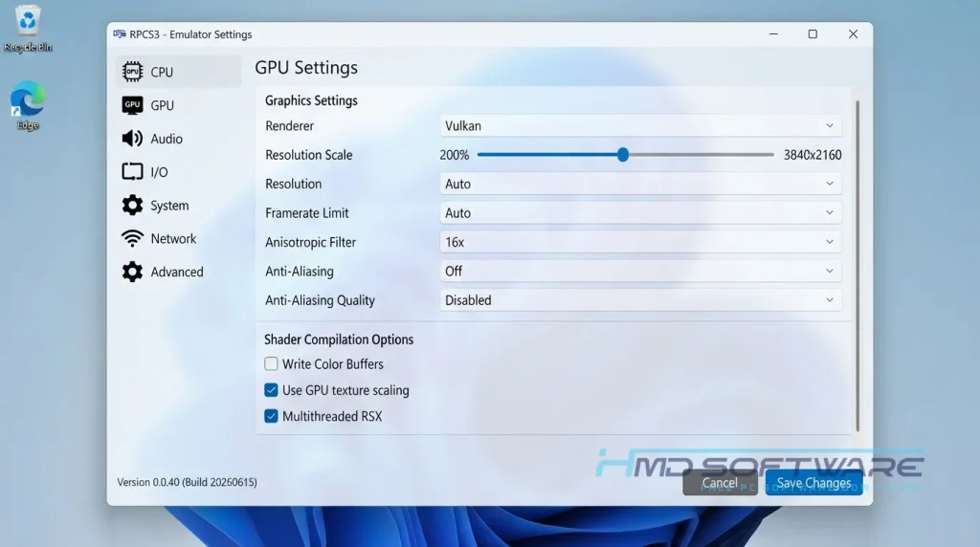This screenshot has height=547, width=980.
Task: Click the Version 0.0.40 build text
Action: tap(187, 482)
